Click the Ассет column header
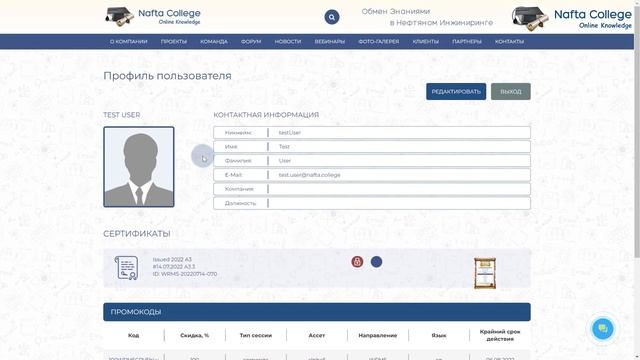Screen dimensions: 640x360 (x=317, y=335)
